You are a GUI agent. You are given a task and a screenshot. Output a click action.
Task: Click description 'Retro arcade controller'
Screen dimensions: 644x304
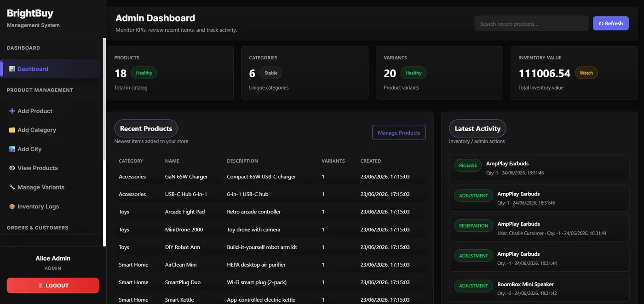point(254,212)
